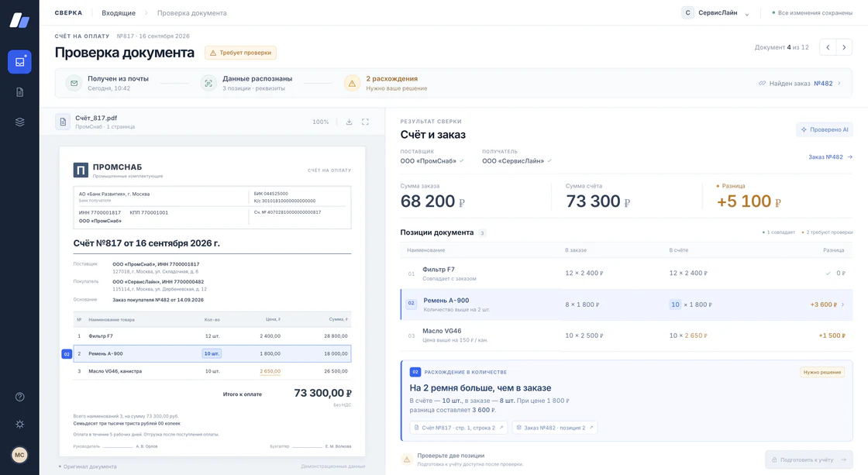Select the Ремень А-900 position row

point(627,305)
